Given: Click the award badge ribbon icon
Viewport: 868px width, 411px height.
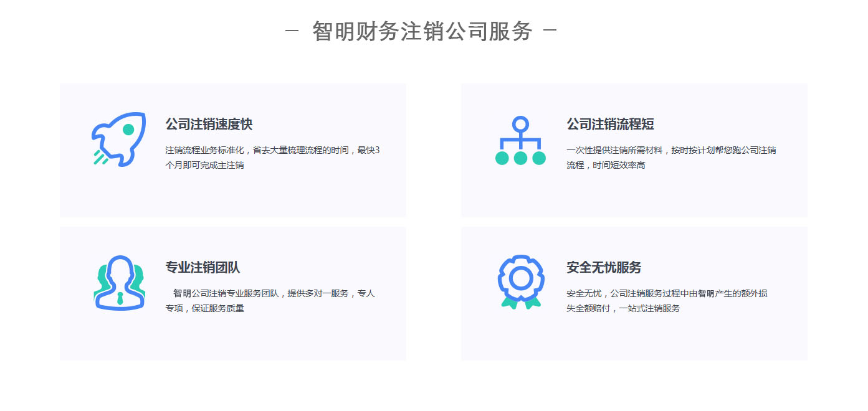Looking at the screenshot, I should [520, 282].
